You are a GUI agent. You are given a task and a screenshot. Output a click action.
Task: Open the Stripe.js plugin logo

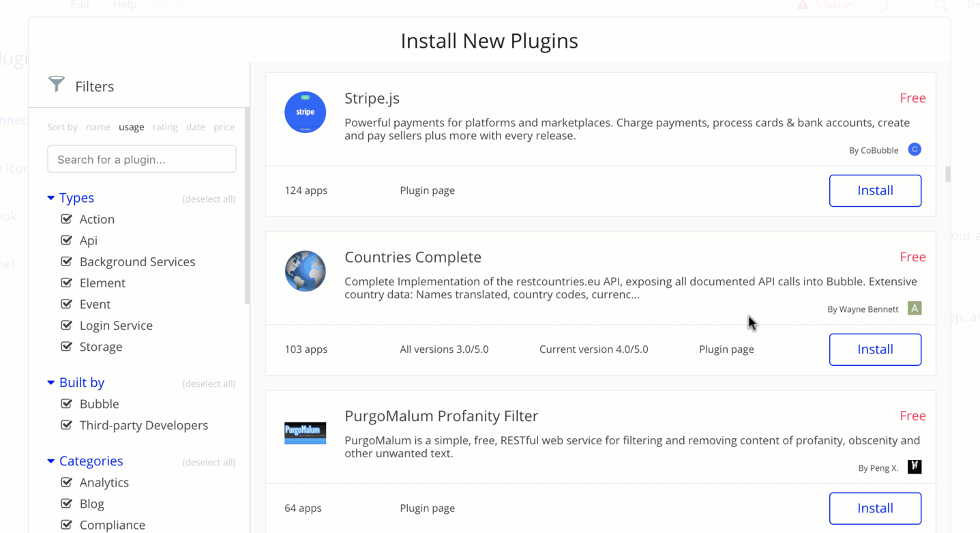pos(305,112)
